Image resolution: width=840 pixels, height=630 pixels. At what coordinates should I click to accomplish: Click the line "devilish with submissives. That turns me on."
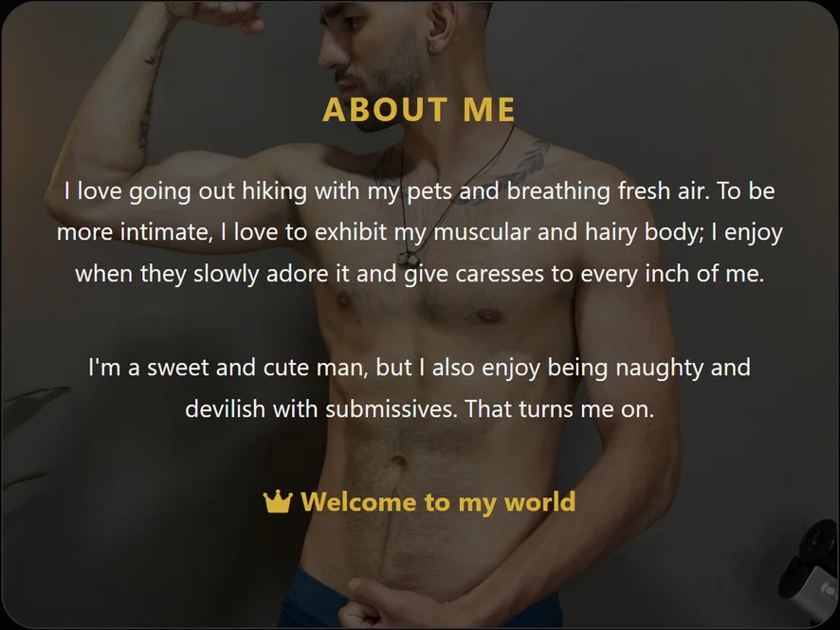click(x=419, y=409)
